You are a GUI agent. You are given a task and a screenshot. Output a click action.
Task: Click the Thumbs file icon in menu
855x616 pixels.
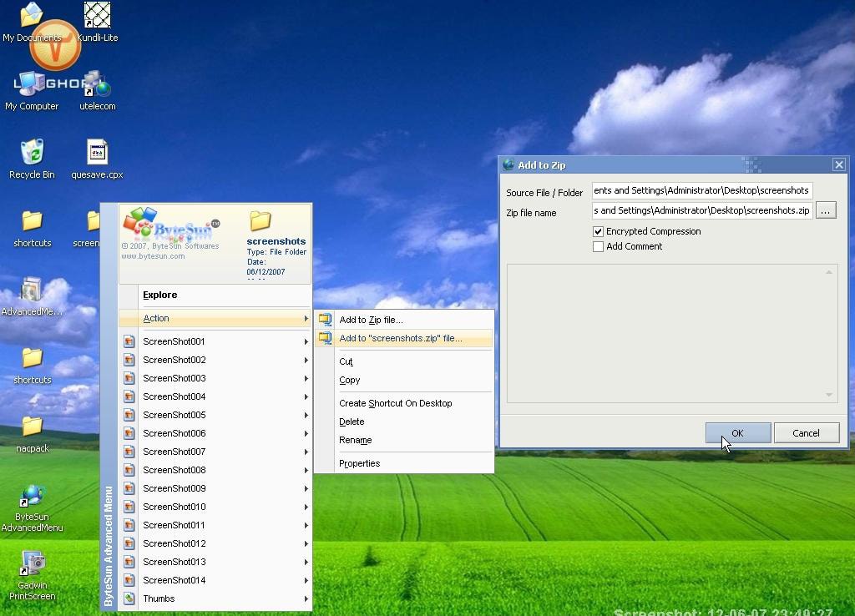click(x=129, y=598)
